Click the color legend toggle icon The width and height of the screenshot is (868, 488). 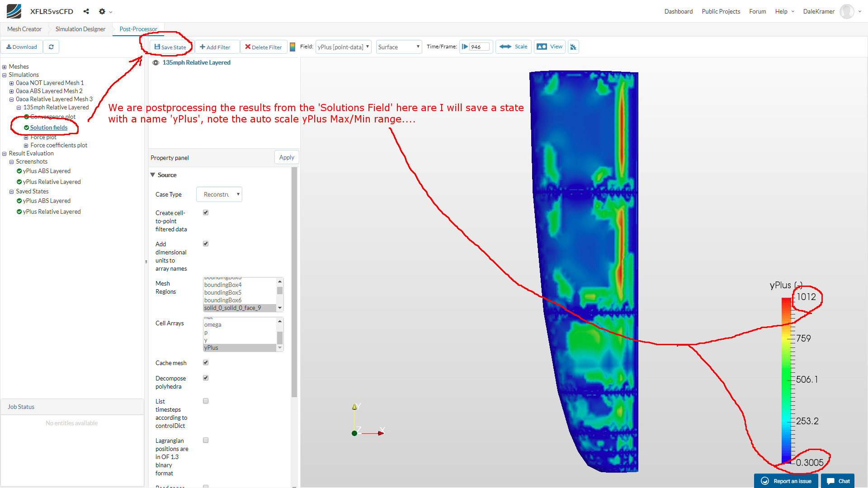[292, 47]
